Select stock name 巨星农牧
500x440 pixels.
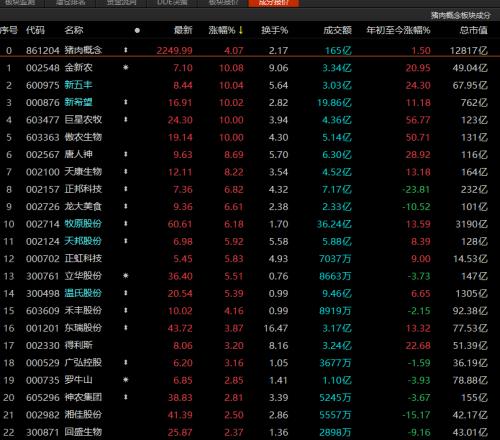[83, 120]
